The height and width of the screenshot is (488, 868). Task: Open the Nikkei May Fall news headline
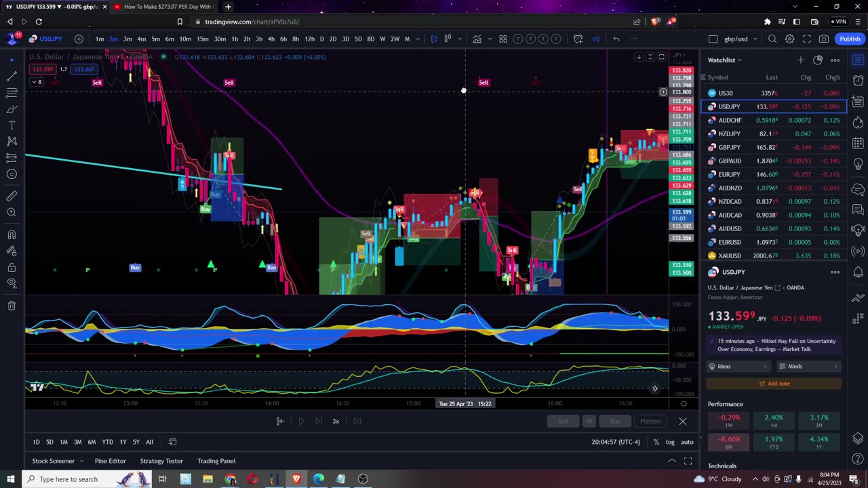(776, 344)
